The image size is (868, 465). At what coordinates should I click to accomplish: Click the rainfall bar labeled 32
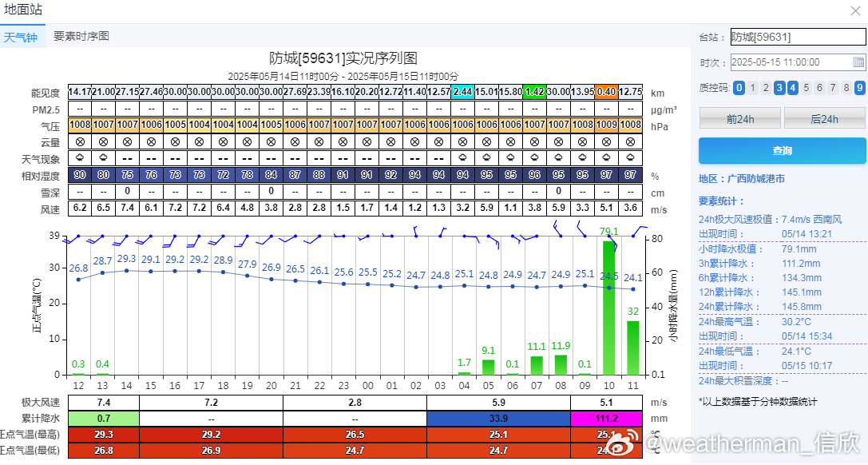(633, 348)
